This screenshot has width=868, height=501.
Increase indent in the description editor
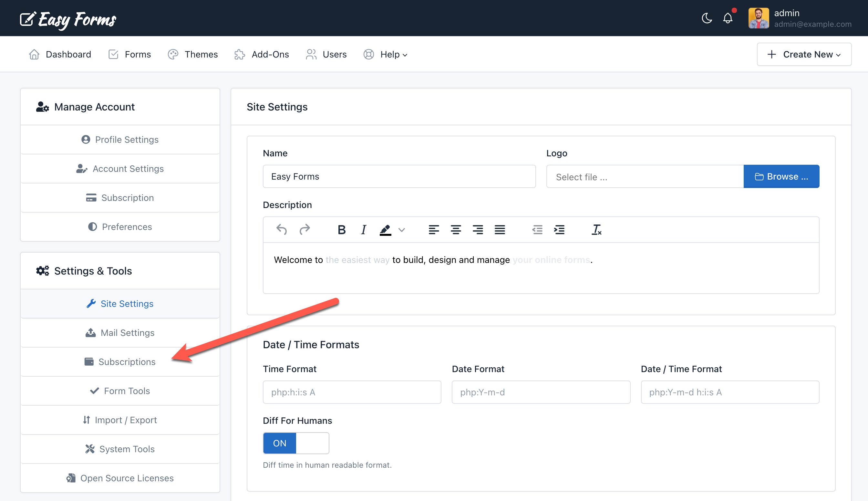pos(560,230)
